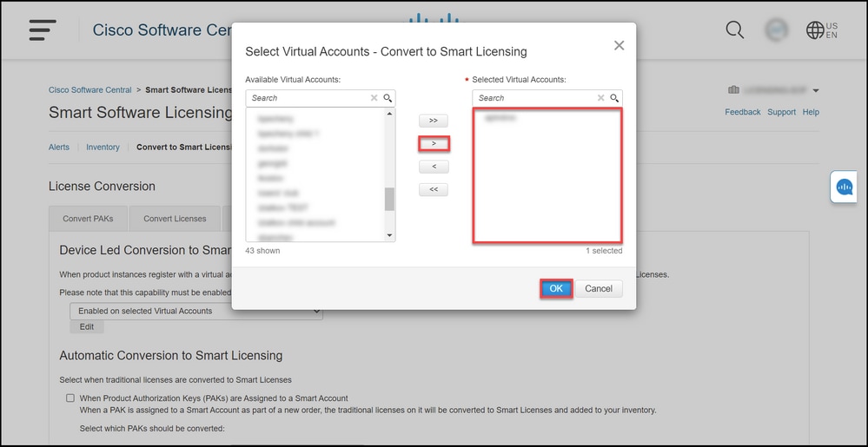Click the License Conversion heading

pos(102,186)
